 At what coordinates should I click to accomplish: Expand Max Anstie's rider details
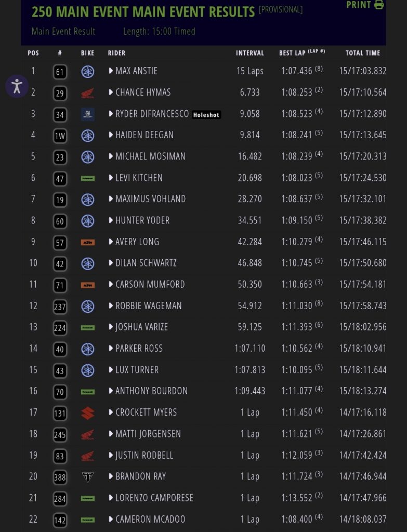pos(111,71)
